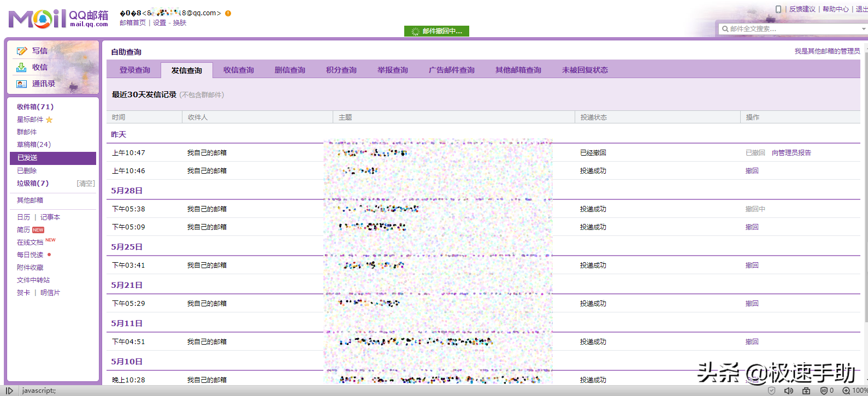Open the 草稿箱(24) drafts folder
The width and height of the screenshot is (868, 396).
34,145
